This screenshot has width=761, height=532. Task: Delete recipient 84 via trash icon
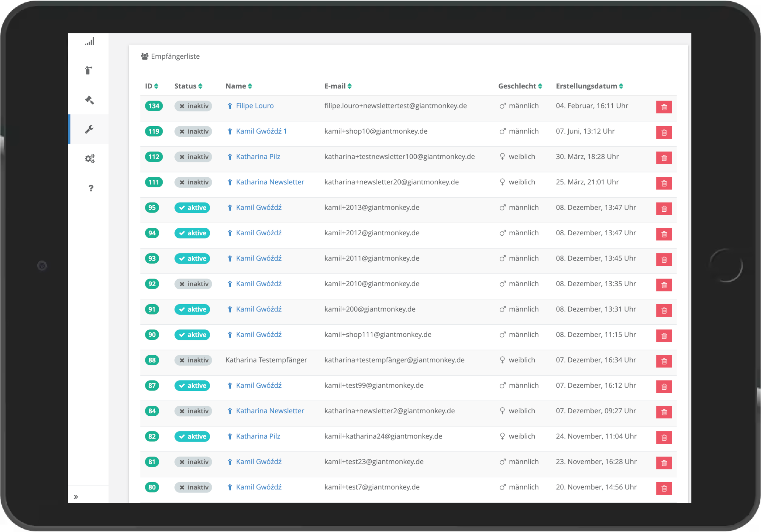tap(664, 412)
